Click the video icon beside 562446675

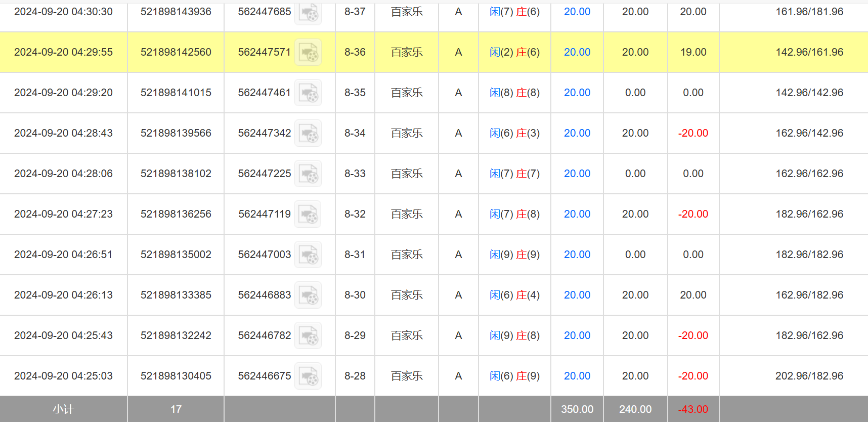(x=308, y=376)
